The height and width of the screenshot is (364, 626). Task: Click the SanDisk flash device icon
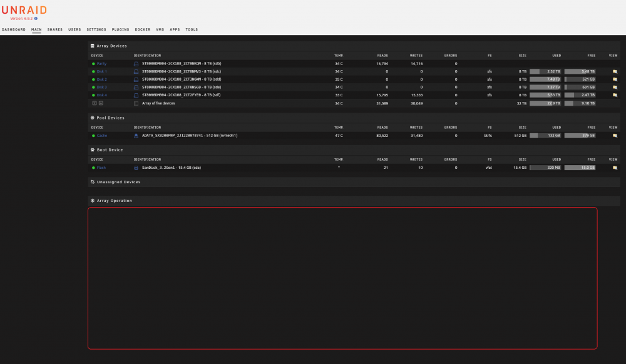pos(136,168)
